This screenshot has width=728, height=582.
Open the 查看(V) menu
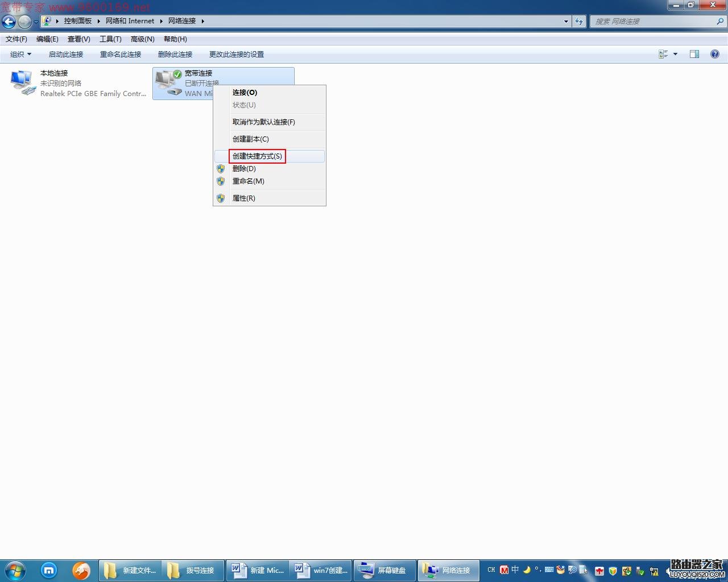click(79, 39)
